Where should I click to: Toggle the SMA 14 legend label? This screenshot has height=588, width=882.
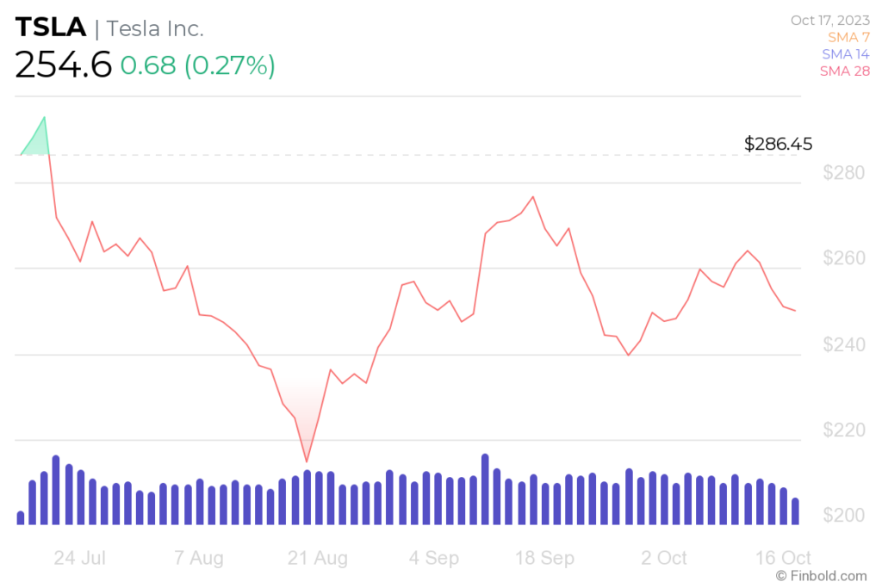click(x=846, y=54)
